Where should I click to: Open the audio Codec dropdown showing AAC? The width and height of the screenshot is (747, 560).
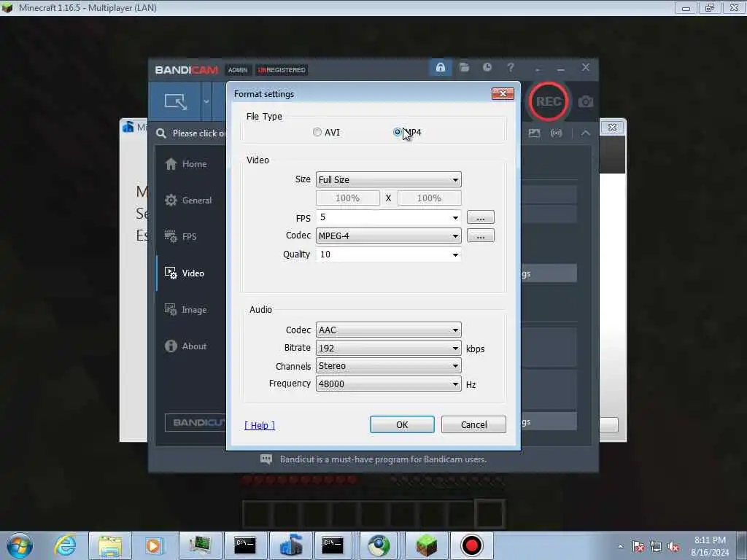click(x=388, y=330)
